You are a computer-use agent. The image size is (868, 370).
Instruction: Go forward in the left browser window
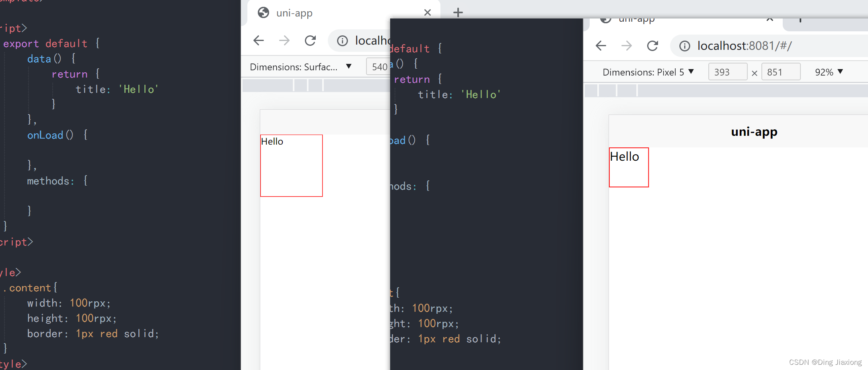tap(284, 40)
